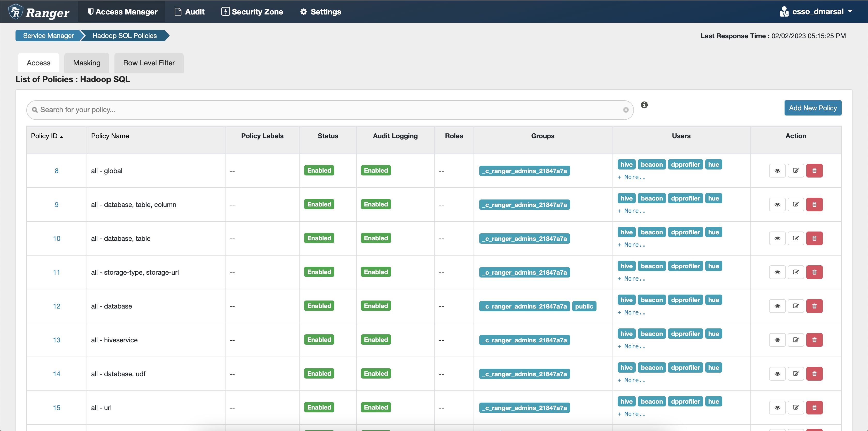This screenshot has width=868, height=431.
Task: Switch to the Masking tab
Action: coord(87,63)
